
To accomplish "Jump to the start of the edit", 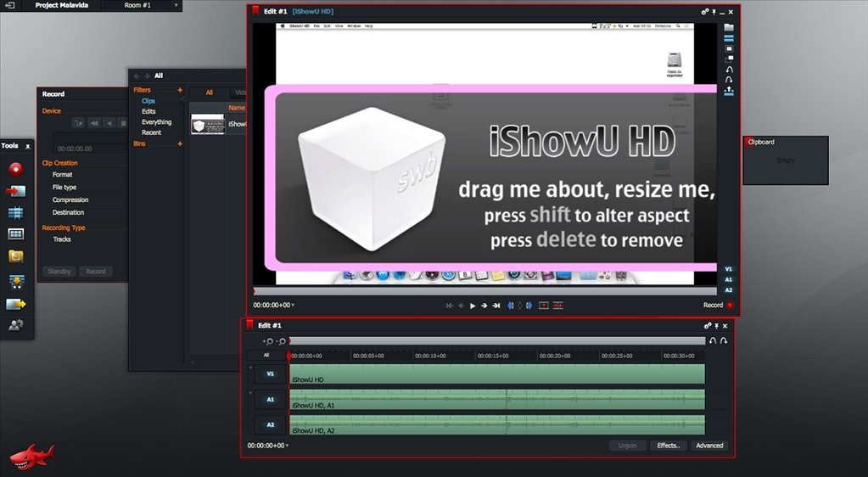I will (450, 306).
